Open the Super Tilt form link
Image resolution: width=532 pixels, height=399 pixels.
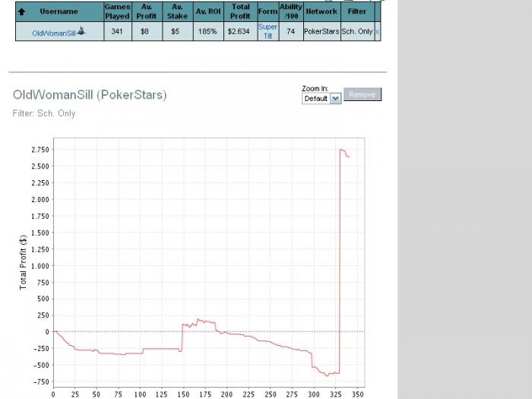(x=268, y=31)
